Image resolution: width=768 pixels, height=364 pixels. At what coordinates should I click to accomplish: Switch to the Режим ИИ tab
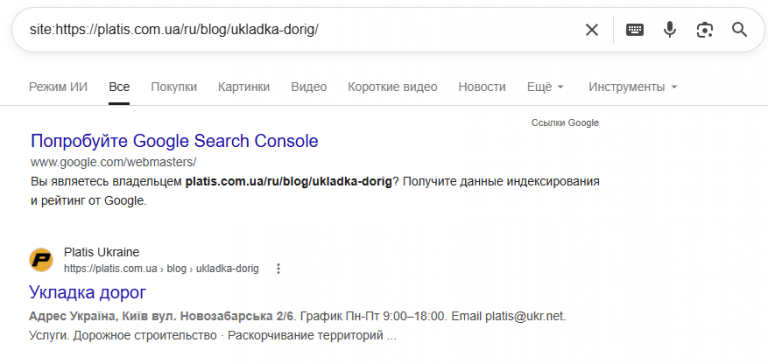(58, 87)
